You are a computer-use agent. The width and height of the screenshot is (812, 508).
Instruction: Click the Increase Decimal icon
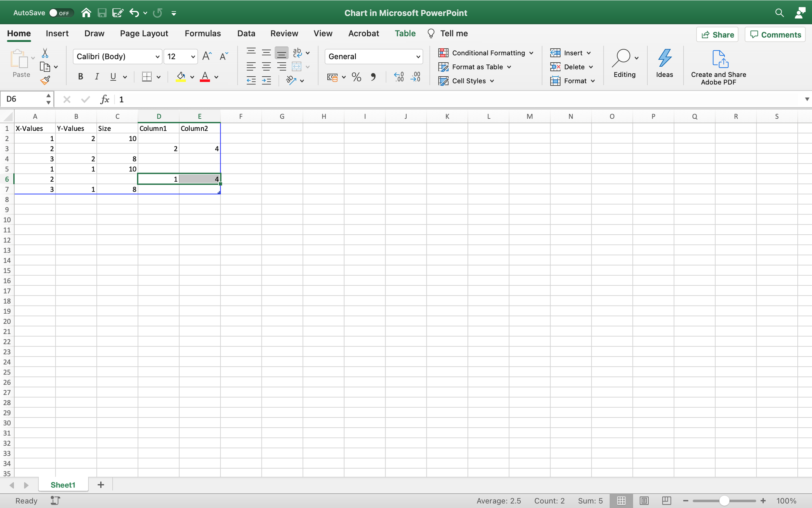click(x=399, y=77)
